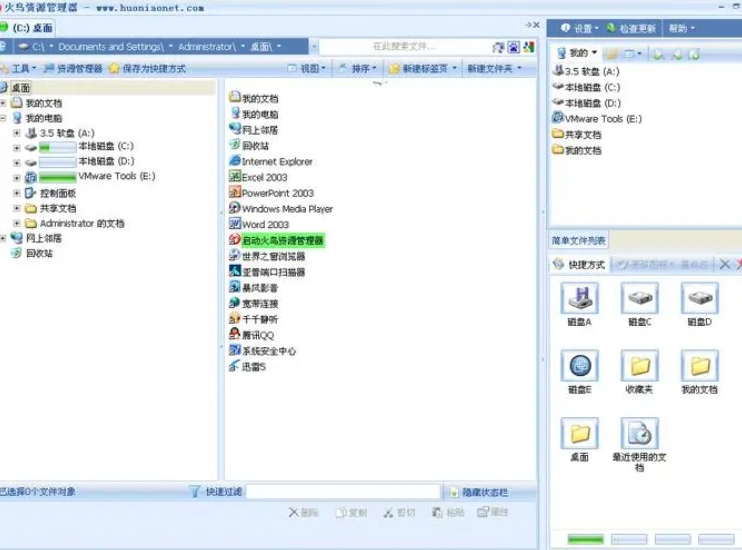
Task: Click the 腾讯QQ icon
Action: point(235,334)
